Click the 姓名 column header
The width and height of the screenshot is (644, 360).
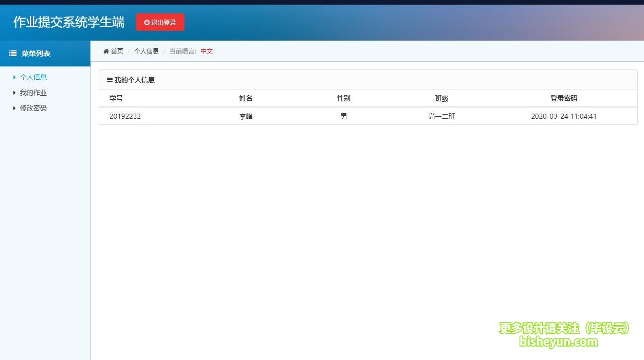(x=246, y=98)
